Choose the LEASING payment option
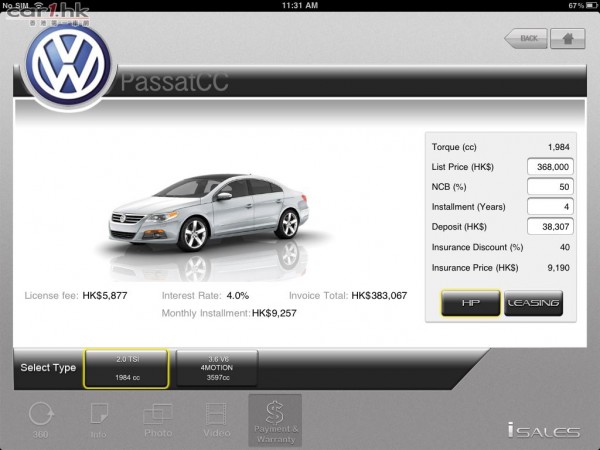600x450 pixels. click(533, 303)
